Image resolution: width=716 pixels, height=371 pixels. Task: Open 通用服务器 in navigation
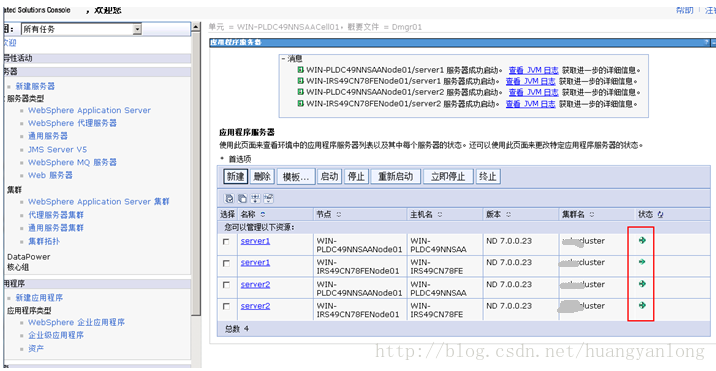click(48, 136)
